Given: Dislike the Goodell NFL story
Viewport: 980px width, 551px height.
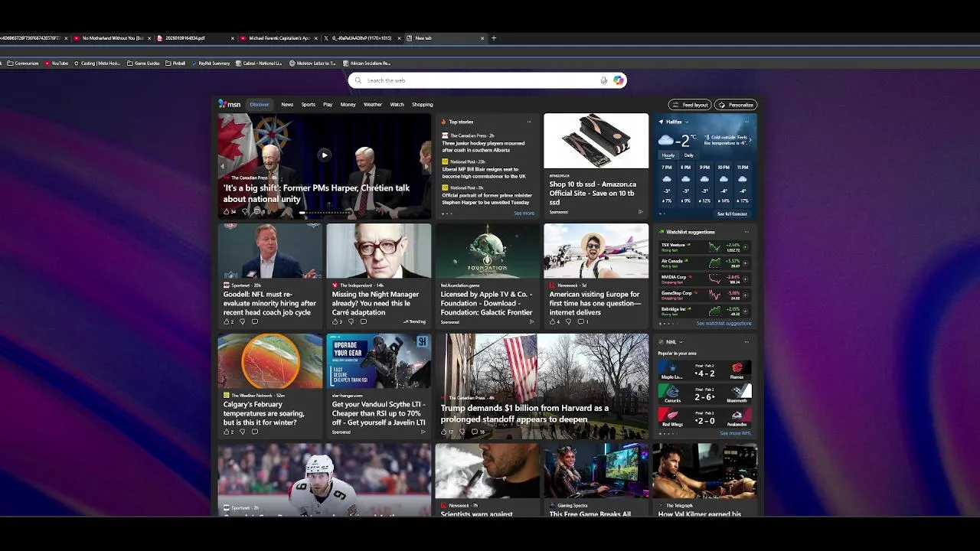Looking at the screenshot, I should point(243,321).
